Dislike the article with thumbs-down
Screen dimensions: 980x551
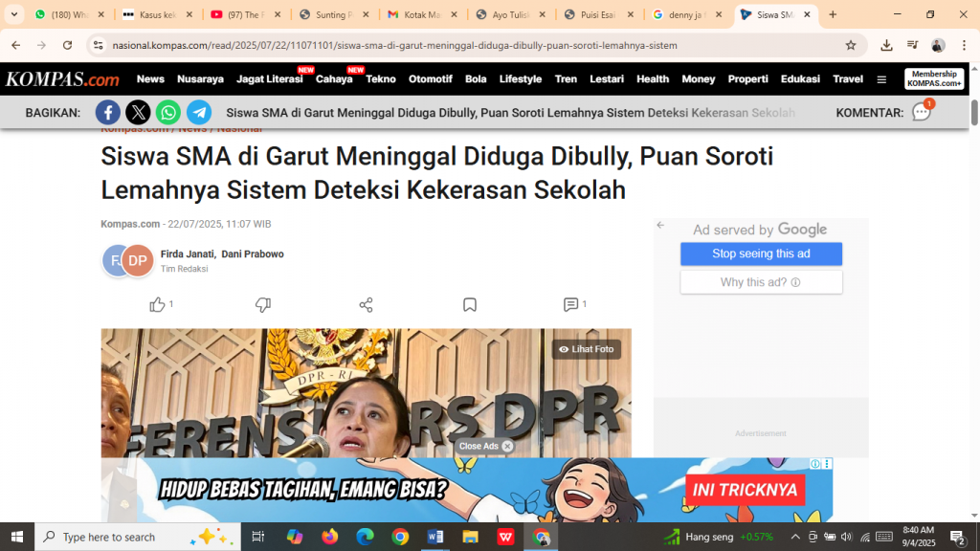pos(263,304)
